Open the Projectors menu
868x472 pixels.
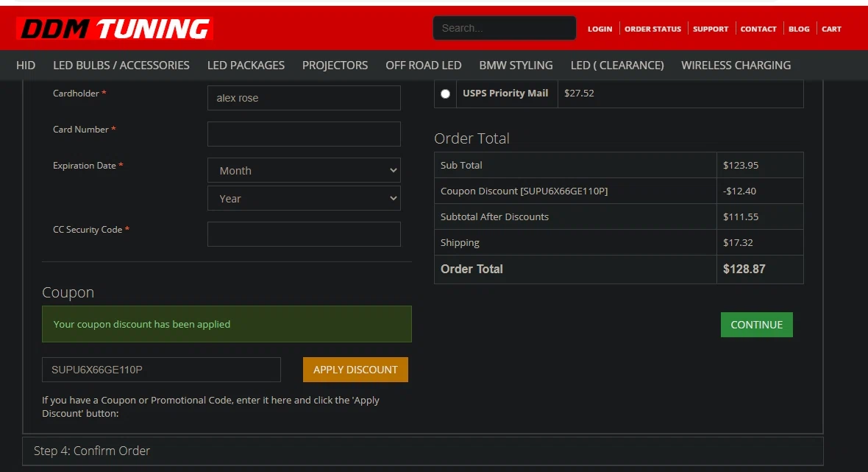click(335, 66)
